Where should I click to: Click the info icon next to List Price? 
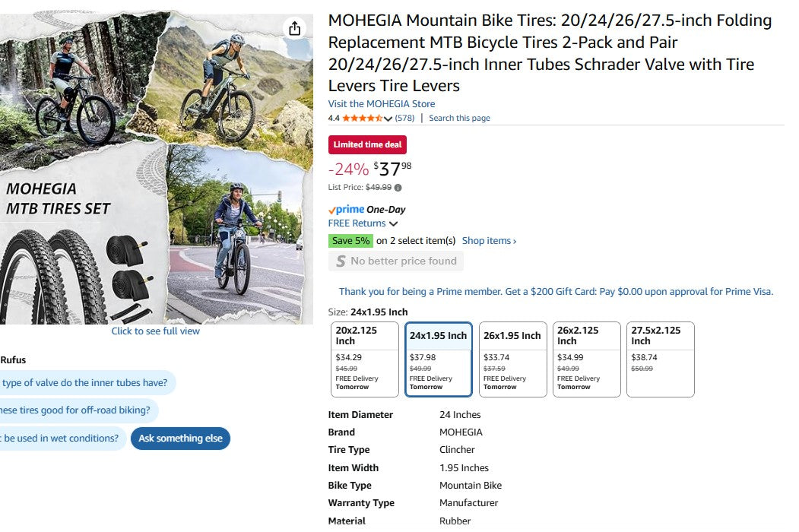398,186
